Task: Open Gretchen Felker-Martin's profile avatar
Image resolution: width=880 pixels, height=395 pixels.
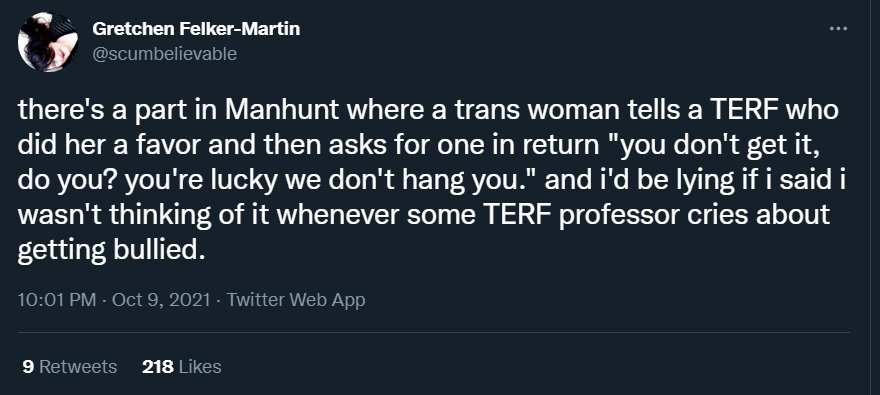Action: pyautogui.click(x=47, y=42)
